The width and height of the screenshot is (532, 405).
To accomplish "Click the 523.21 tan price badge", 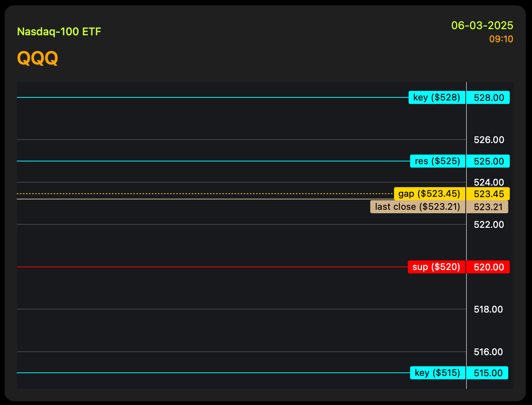I will 488,207.
